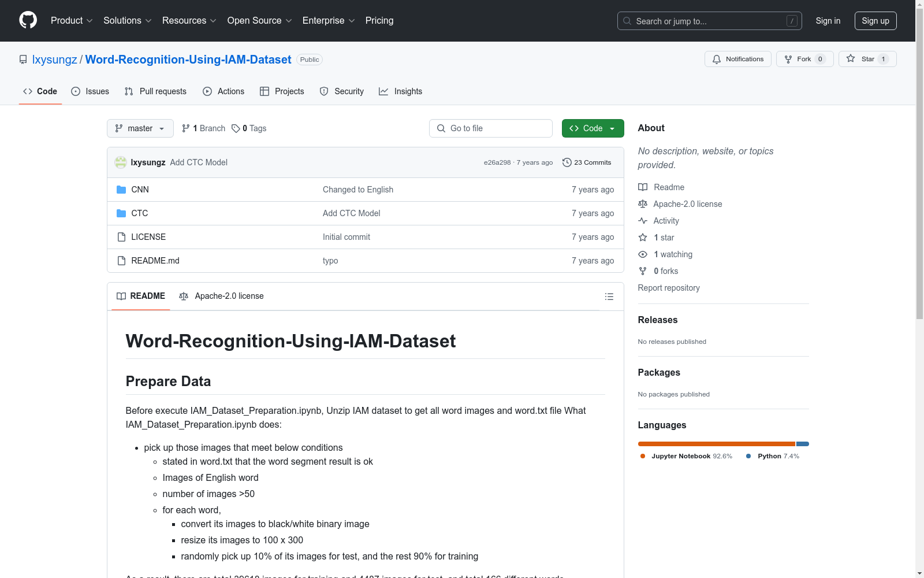Select the Apache-2.0 license tab in README header

(222, 296)
